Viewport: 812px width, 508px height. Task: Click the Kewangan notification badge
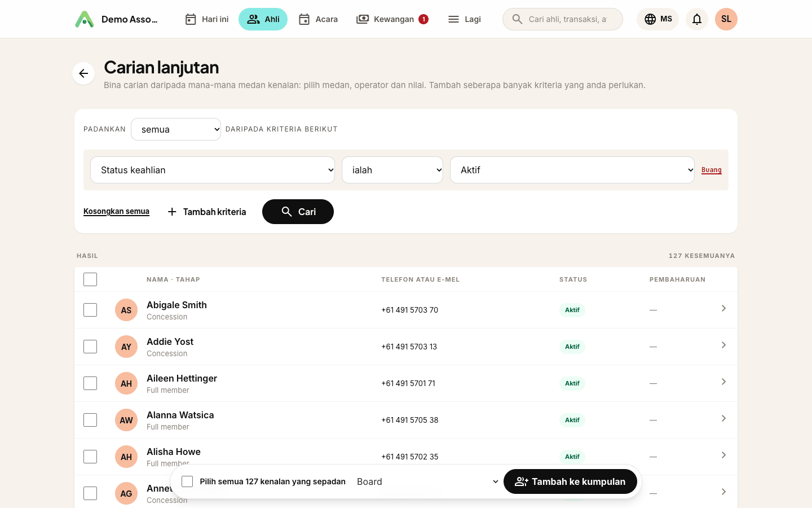pyautogui.click(x=423, y=19)
